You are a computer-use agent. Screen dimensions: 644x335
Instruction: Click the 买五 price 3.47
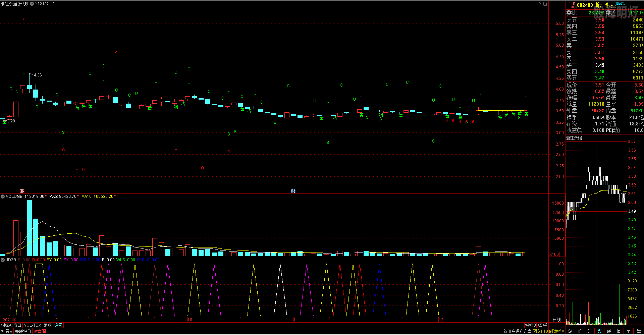coord(600,78)
